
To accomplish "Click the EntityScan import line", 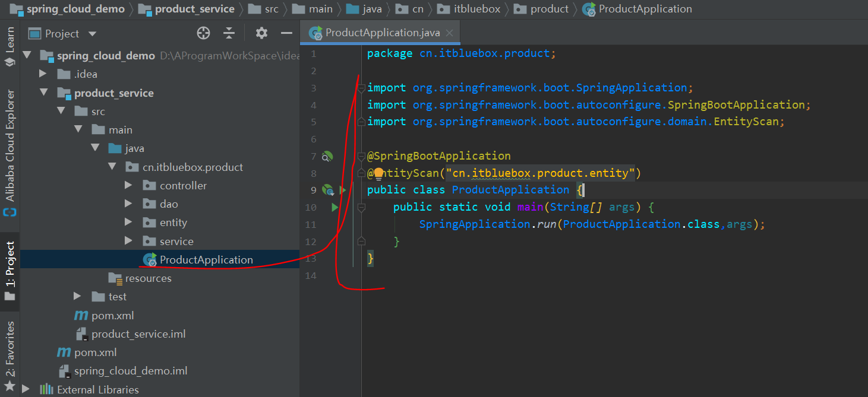I will coord(576,122).
